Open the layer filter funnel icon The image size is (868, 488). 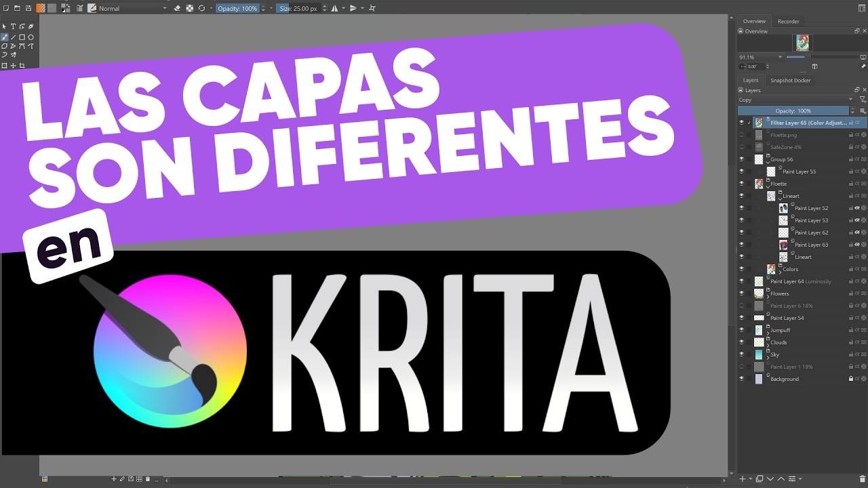(863, 100)
